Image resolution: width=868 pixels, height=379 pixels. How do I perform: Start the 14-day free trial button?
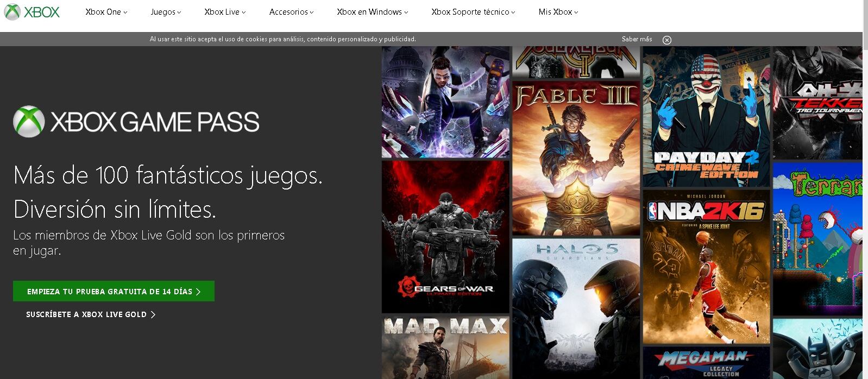114,291
